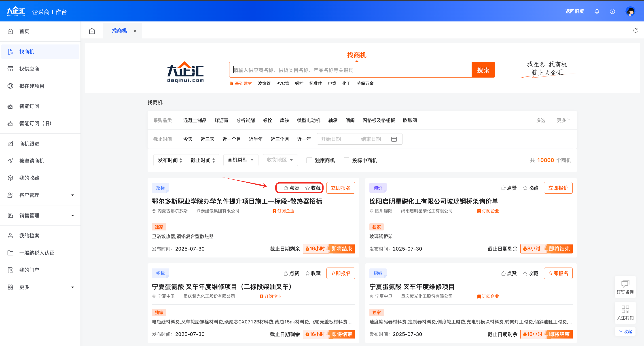Open the calendar icon in date range
The width and height of the screenshot is (644, 346).
[x=394, y=139]
